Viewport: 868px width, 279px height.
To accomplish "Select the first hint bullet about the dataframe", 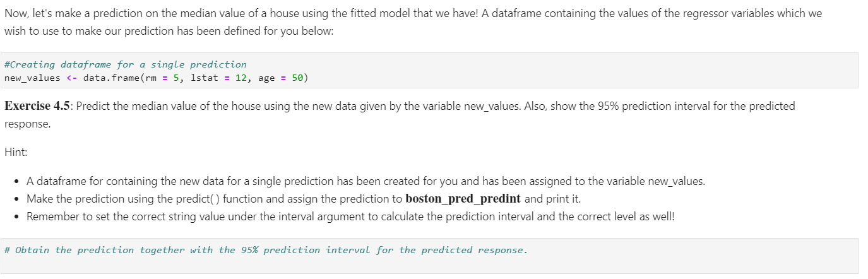I will (x=366, y=181).
